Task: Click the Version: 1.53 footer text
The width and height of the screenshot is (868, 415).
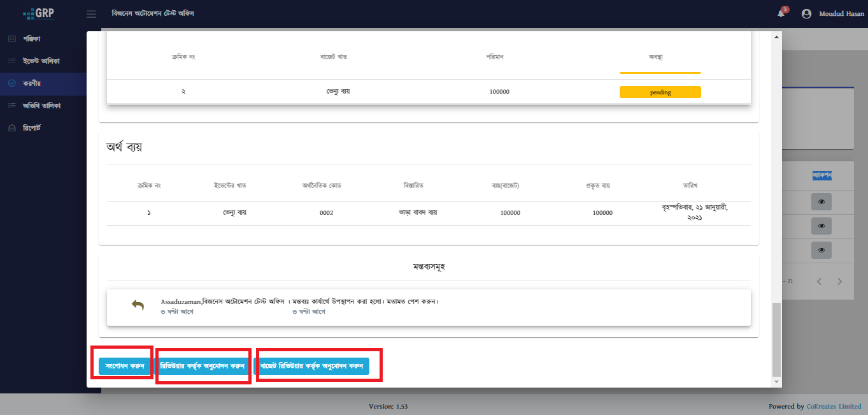Action: (x=388, y=406)
